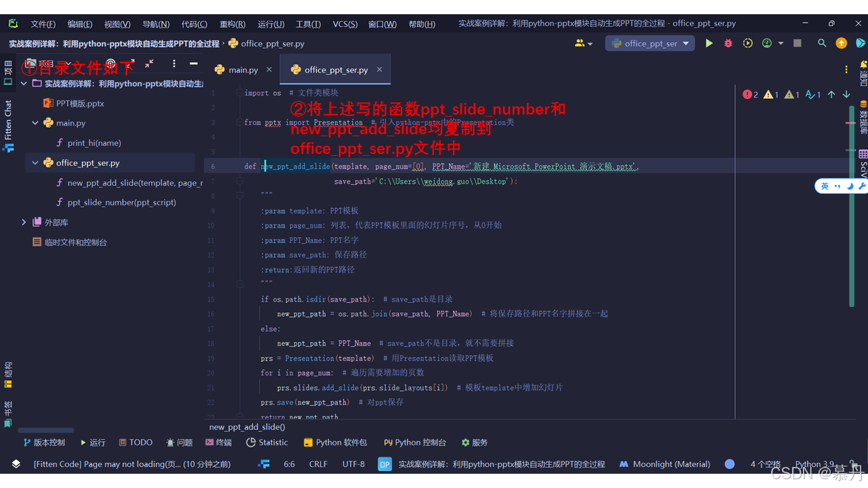The height and width of the screenshot is (488, 868).
Task: Collapse all in the project panel
Action: [x=149, y=64]
